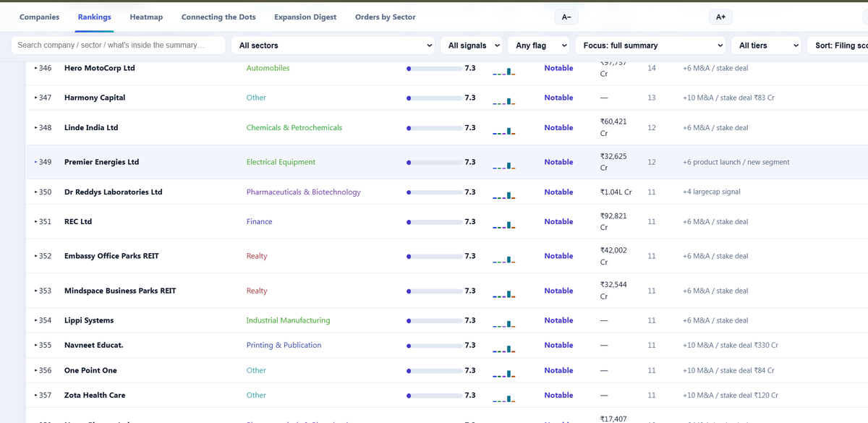Screen dimensions: 868x423
Task: Click the ₹1.04L Cr market cap value
Action: click(616, 192)
